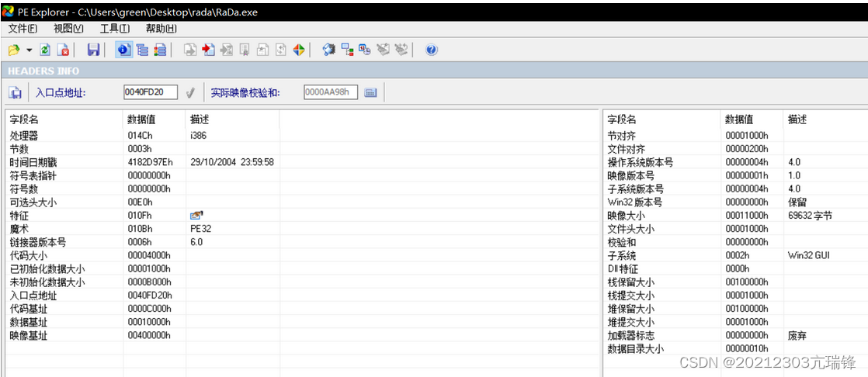
Task: Click the Win32 GUI description
Action: [809, 255]
